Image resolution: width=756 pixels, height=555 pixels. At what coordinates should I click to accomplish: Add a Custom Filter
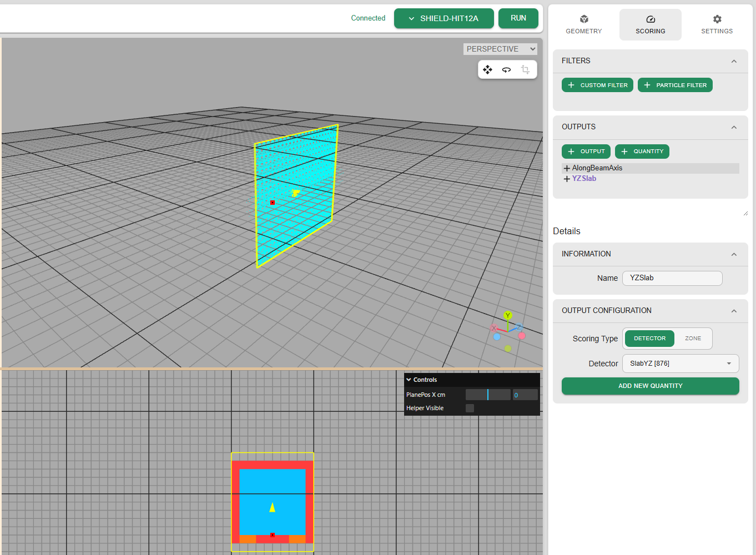tap(597, 85)
